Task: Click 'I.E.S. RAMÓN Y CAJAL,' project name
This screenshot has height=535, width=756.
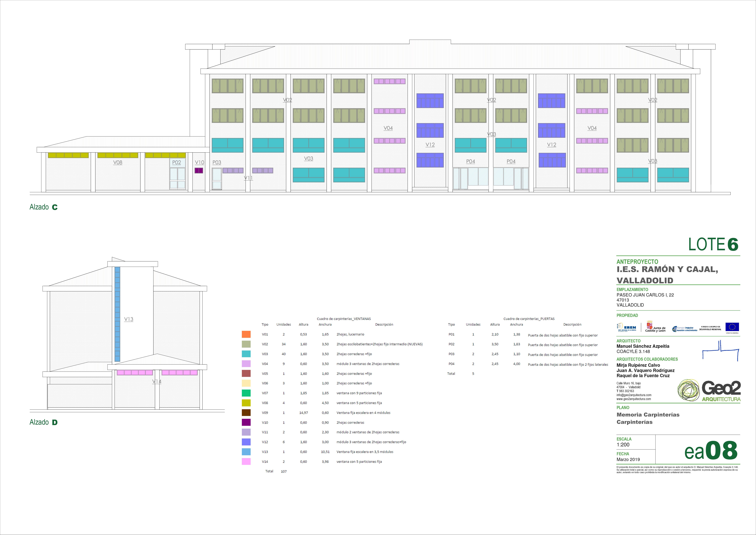Action: [667, 270]
